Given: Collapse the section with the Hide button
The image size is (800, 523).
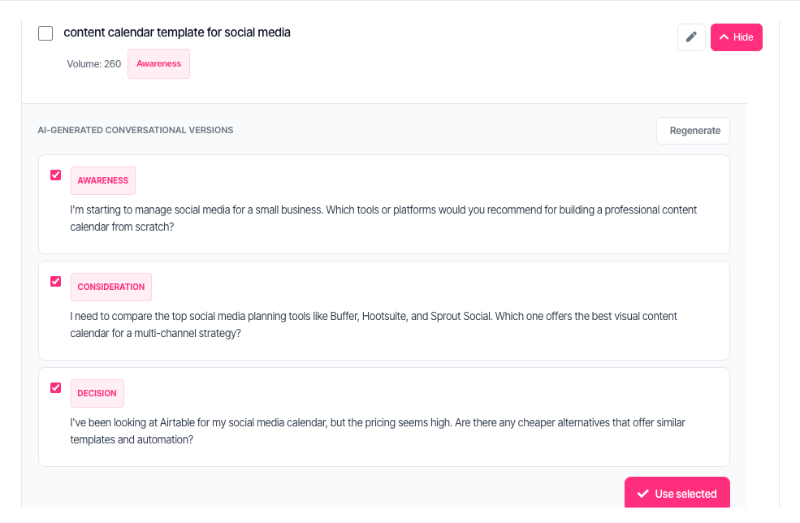Looking at the screenshot, I should coord(736,37).
